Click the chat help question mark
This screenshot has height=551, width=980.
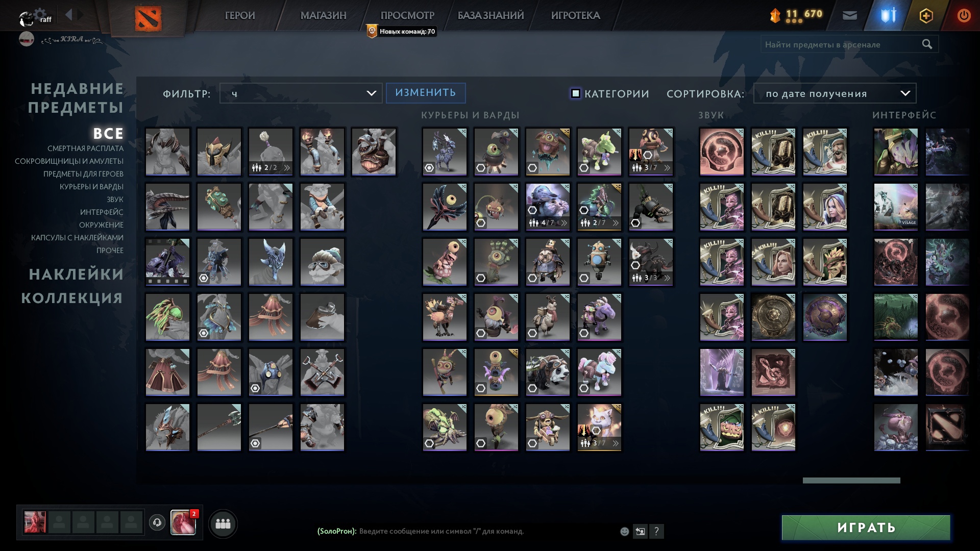[x=656, y=532]
